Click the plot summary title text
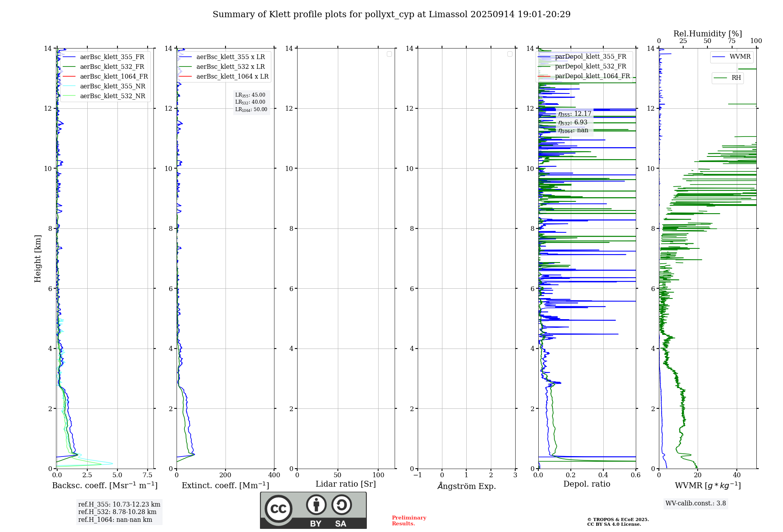 pos(391,14)
